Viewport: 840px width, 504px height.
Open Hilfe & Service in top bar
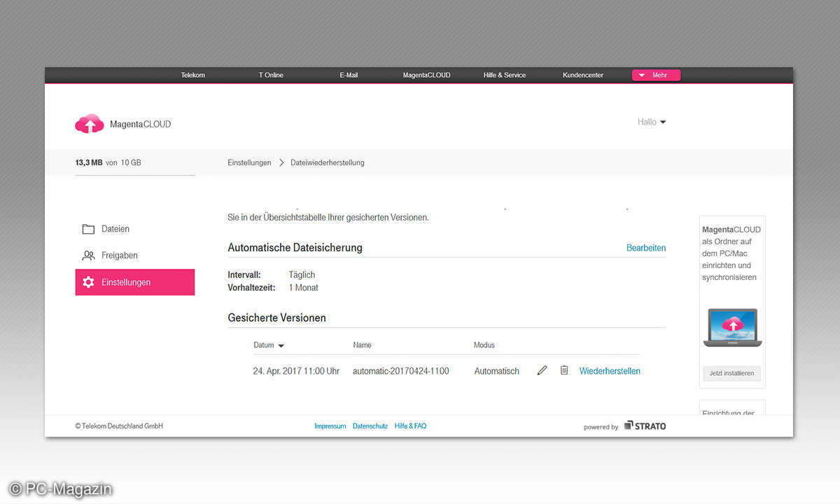click(x=505, y=75)
